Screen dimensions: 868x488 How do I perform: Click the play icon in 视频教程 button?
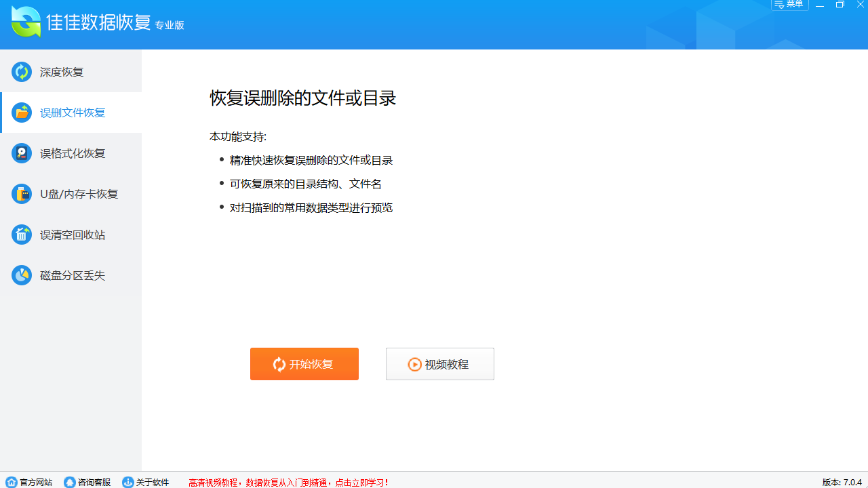(x=414, y=364)
